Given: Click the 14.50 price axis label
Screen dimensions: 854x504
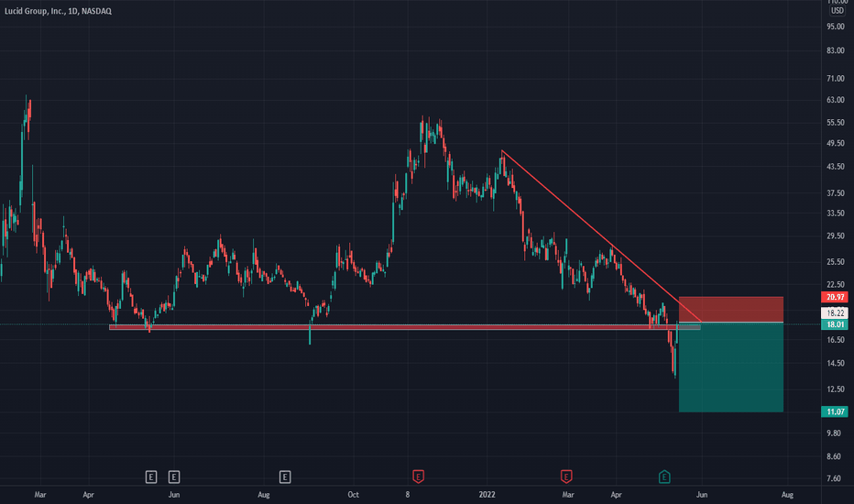Looking at the screenshot, I should click(x=836, y=364).
